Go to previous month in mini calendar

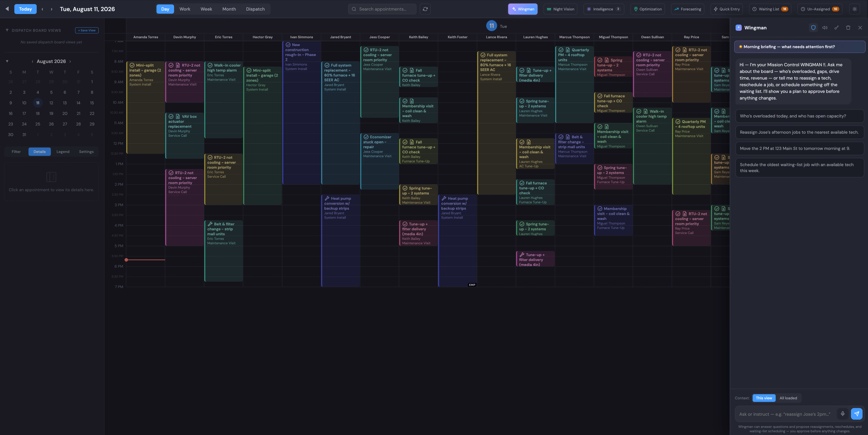32,61
